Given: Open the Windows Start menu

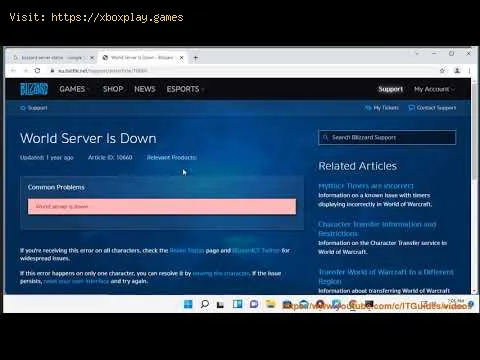Looking at the screenshot, I should [x=188, y=304].
